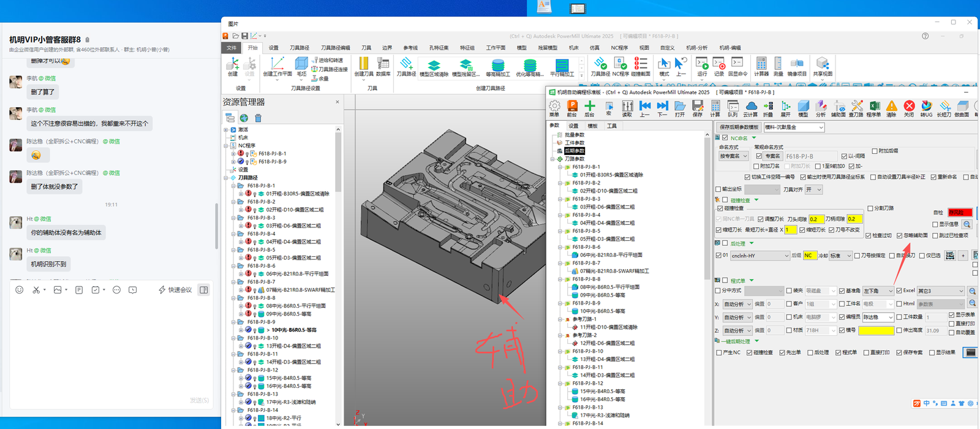Toggle 跳过已检查项 checkbox

tap(935, 235)
